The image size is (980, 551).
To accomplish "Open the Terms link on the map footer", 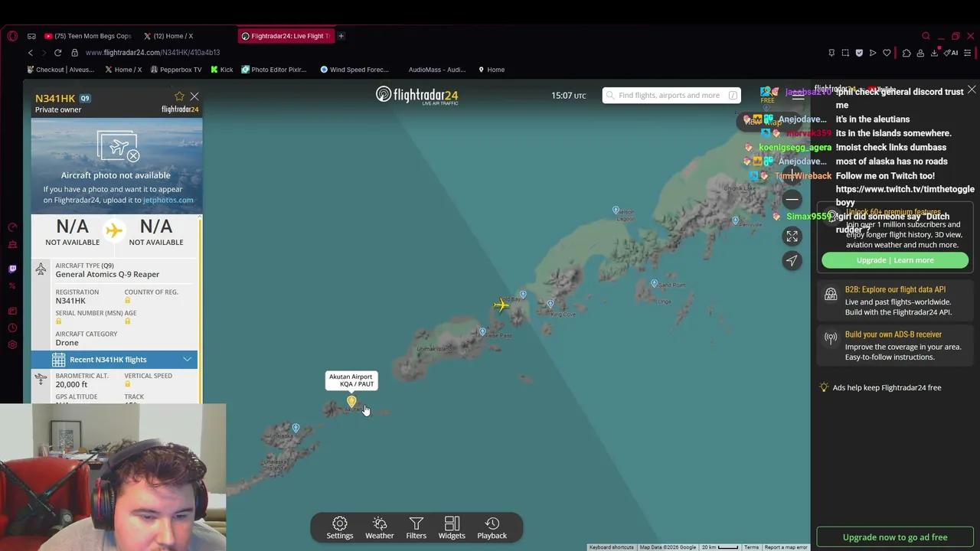I will (751, 547).
